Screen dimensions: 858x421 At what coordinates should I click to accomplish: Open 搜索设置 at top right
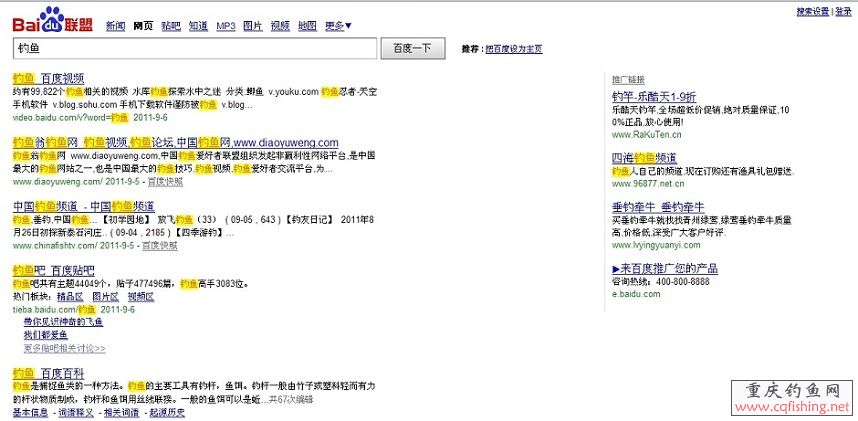(813, 11)
